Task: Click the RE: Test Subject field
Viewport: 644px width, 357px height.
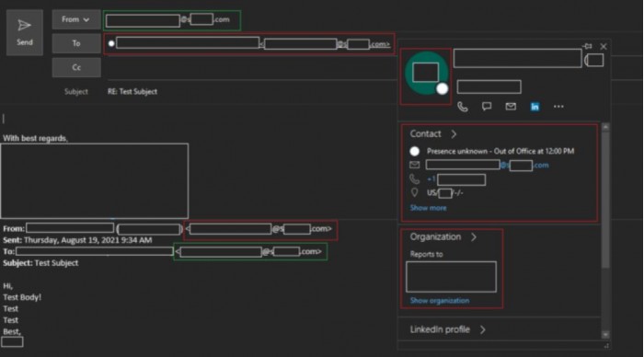Action: pos(132,92)
